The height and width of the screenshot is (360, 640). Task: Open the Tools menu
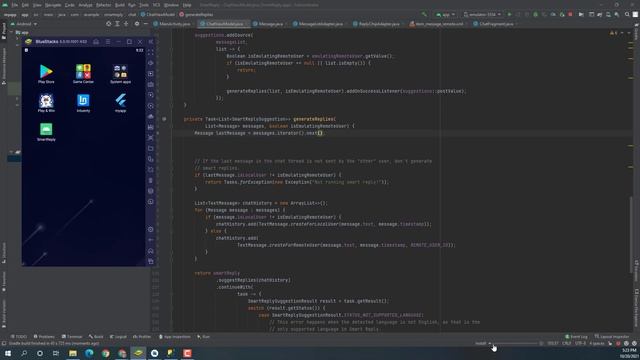[x=144, y=5]
